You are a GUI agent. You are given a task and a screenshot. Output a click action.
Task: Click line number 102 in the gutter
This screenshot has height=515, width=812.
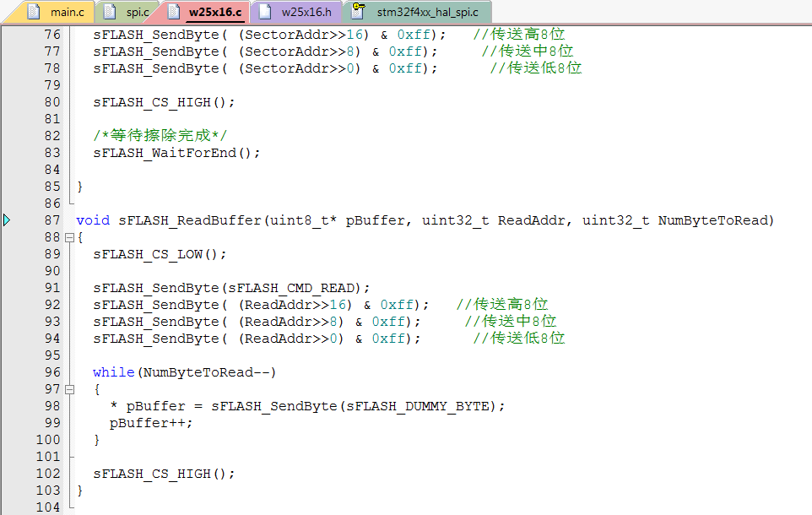pos(48,474)
